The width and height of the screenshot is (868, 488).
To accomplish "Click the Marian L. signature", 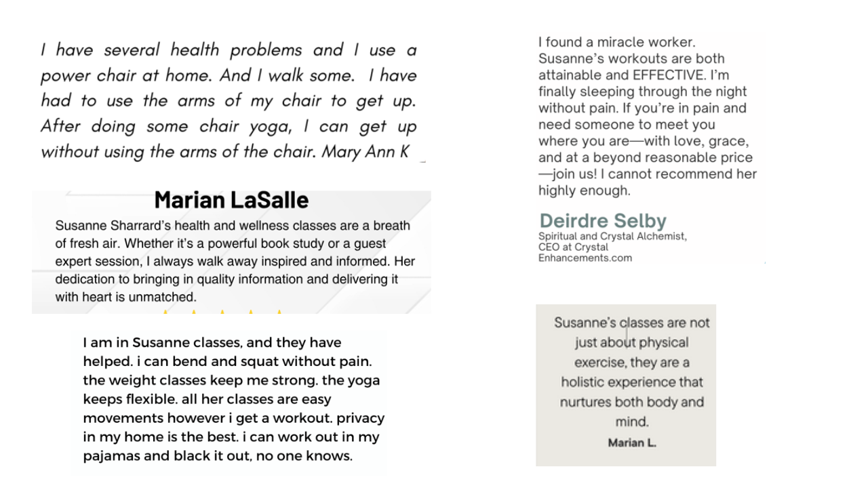I will 631,443.
